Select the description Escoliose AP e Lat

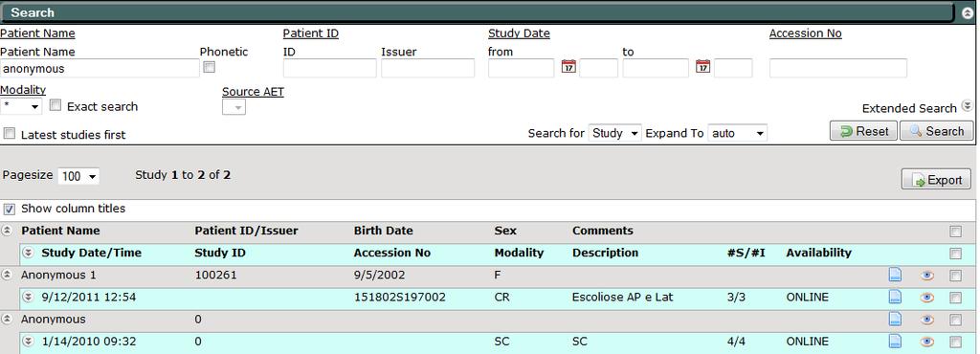[x=622, y=298]
